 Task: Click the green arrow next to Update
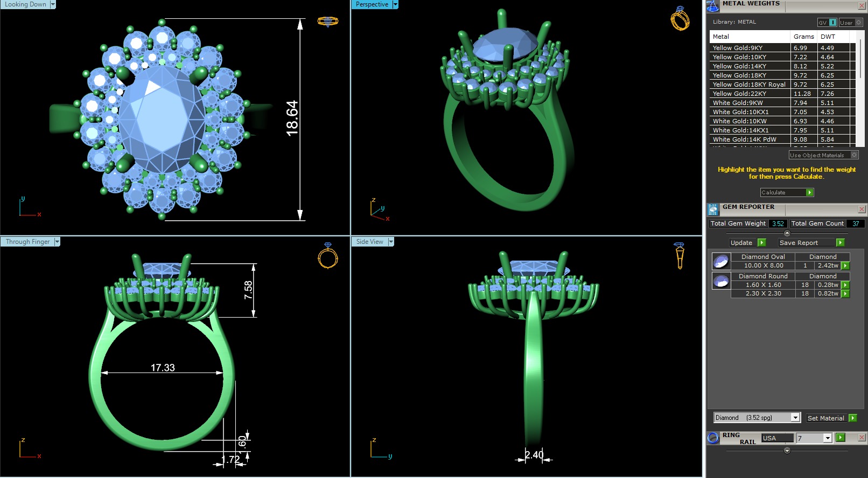(761, 243)
